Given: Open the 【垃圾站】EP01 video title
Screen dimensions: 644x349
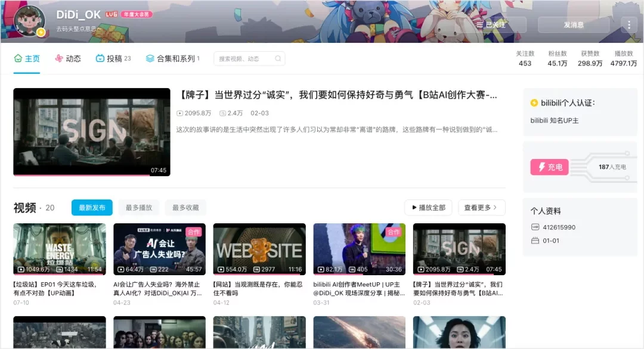Looking at the screenshot, I should 55,289.
